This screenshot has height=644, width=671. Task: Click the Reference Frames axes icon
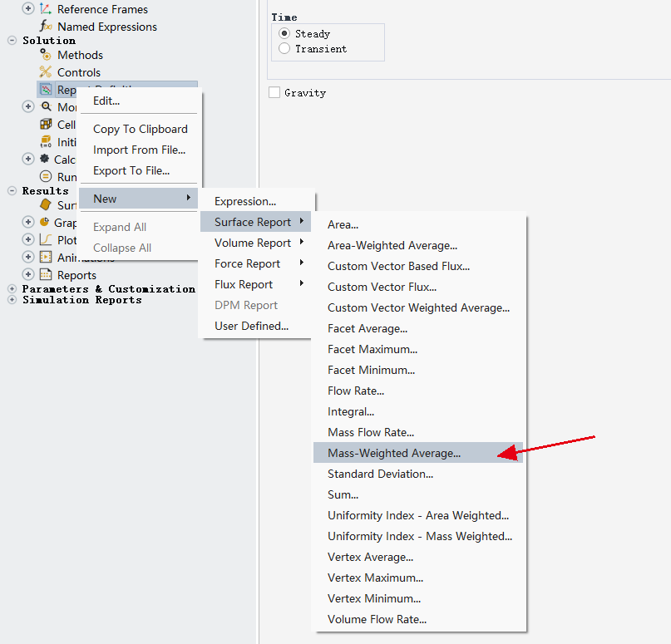click(x=46, y=9)
